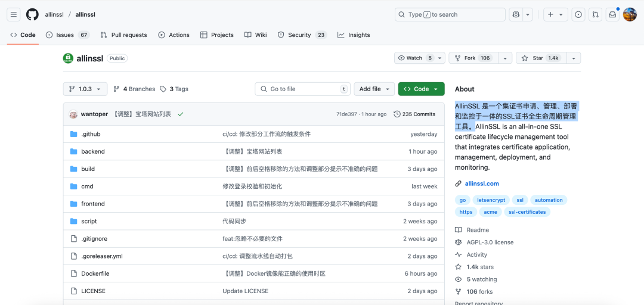Expand the Star lists dropdown arrow
The width and height of the screenshot is (644, 305).
coord(573,58)
